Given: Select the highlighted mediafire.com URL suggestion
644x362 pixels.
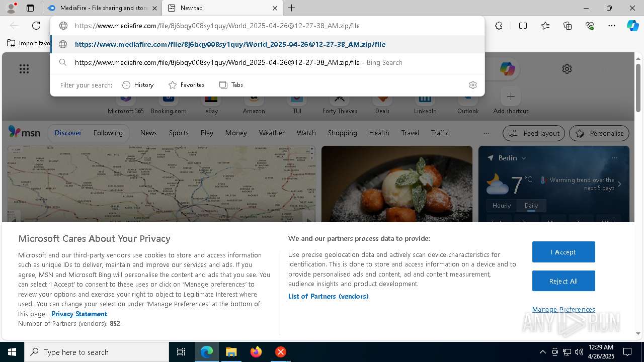Looking at the screenshot, I should (x=267, y=44).
